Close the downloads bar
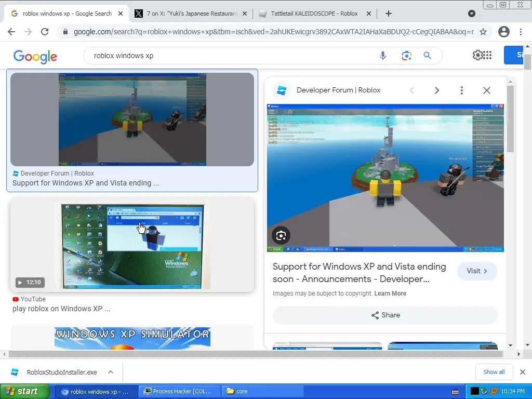Viewport: 532px width, 399px height. coord(523,372)
